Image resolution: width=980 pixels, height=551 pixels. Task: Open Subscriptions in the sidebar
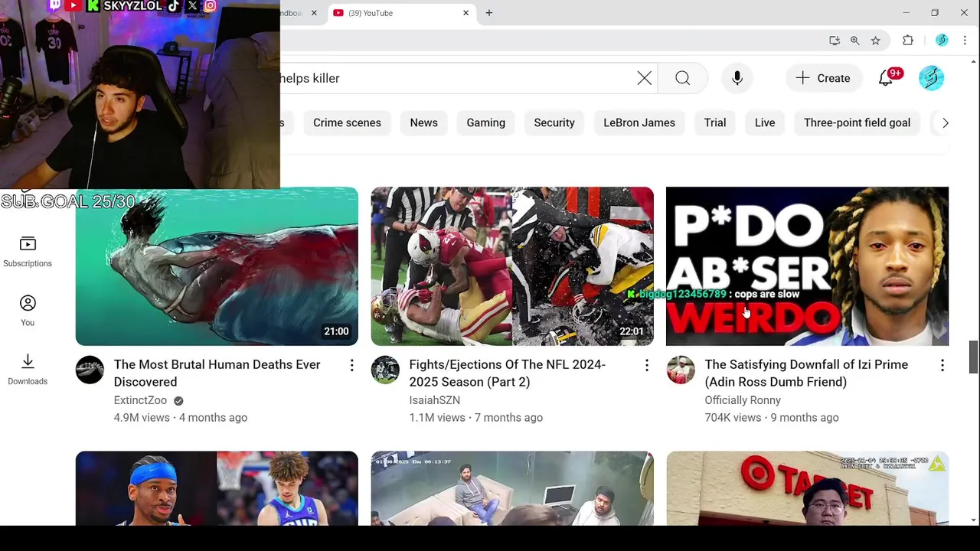pyautogui.click(x=28, y=251)
